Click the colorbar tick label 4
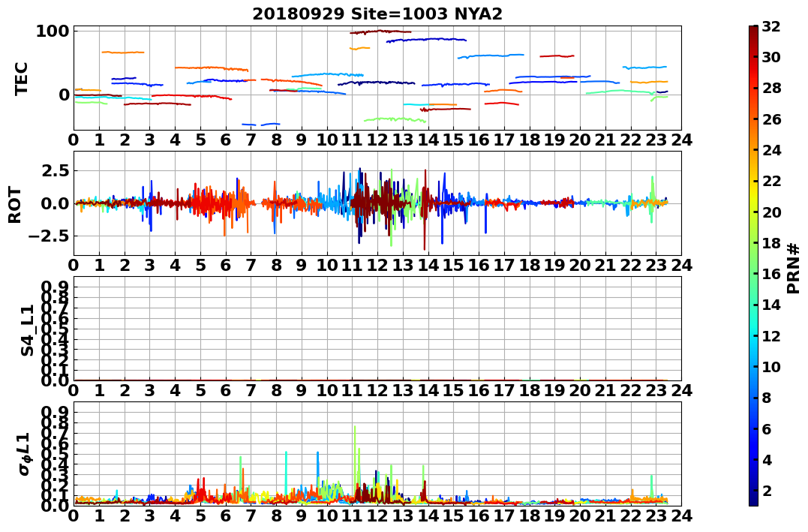Viewport: 808px width, 532px height. 767,459
